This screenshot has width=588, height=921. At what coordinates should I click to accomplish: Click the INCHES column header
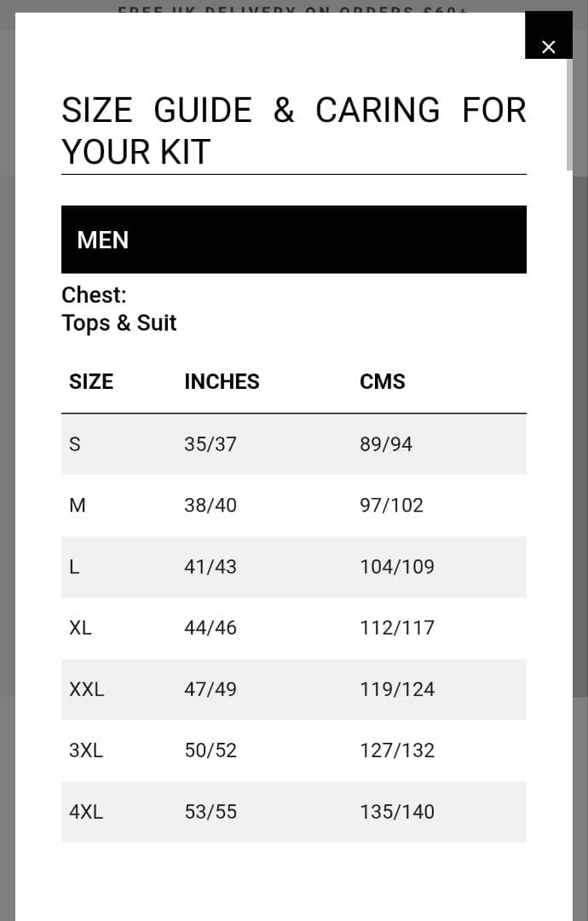[222, 381]
